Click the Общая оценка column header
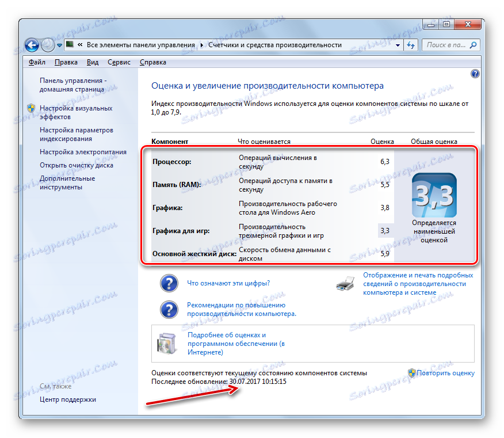Viewport: 504px width, 438px height. click(434, 142)
